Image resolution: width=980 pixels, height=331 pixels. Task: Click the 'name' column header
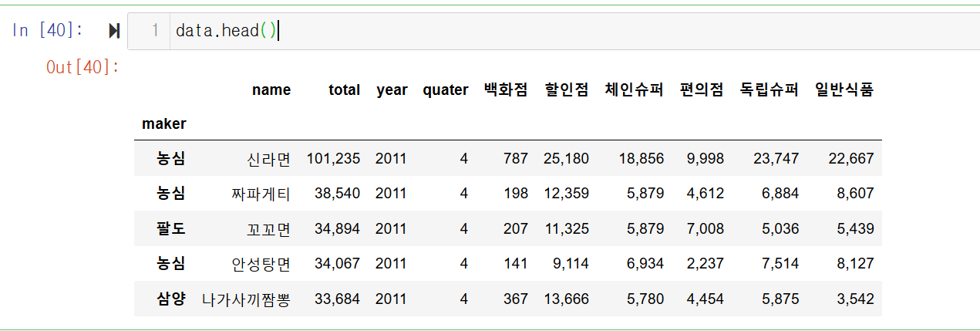pyautogui.click(x=271, y=90)
